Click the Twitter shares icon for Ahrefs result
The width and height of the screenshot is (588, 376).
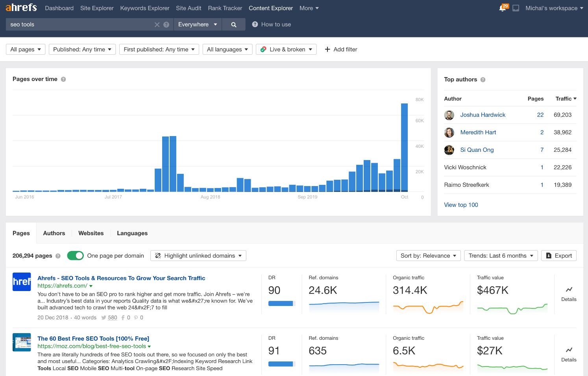104,318
